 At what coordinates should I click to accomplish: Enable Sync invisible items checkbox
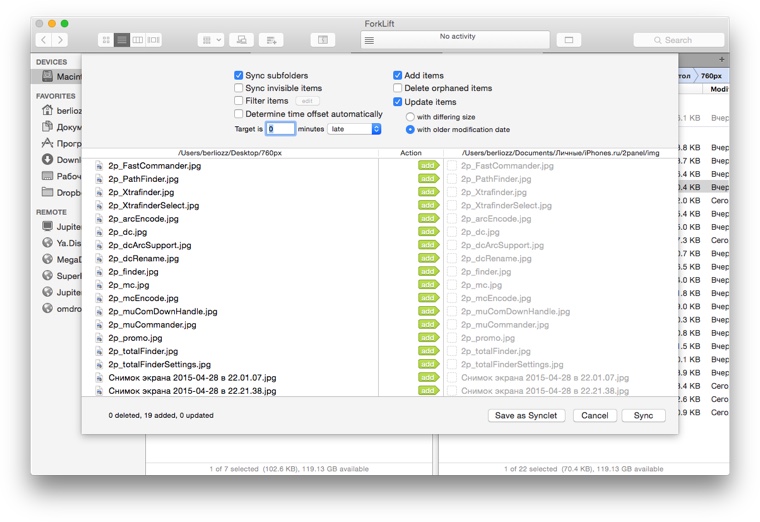point(238,88)
